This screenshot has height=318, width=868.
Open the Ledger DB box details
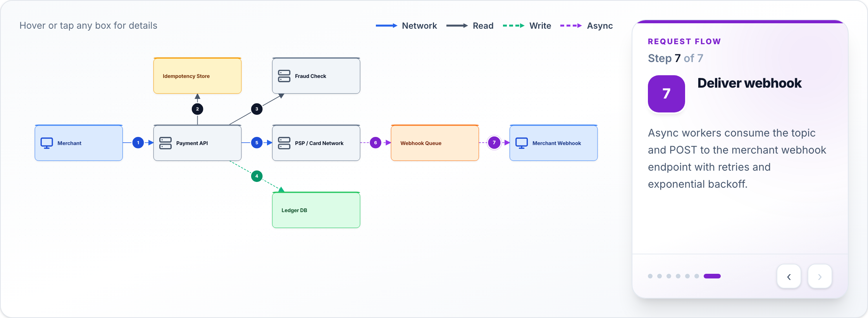tap(316, 210)
